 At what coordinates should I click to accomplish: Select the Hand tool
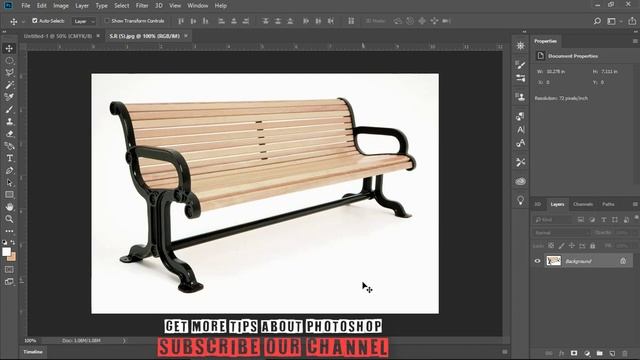pos(9,207)
